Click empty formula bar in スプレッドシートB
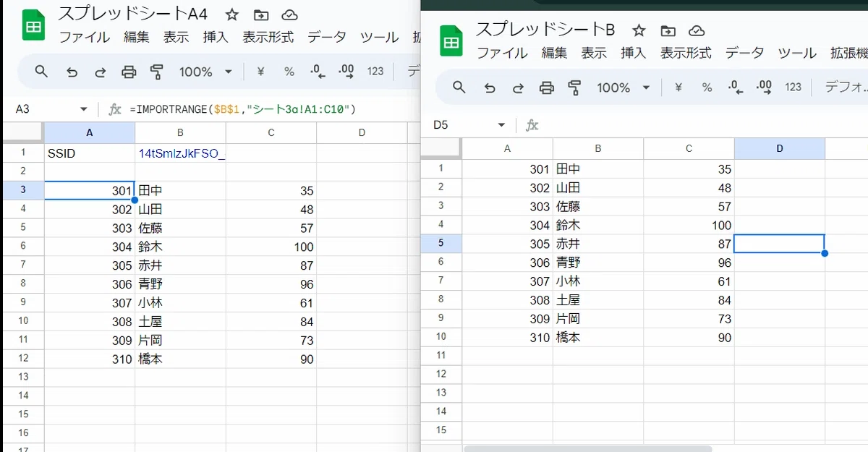Image resolution: width=868 pixels, height=452 pixels. tap(705, 125)
